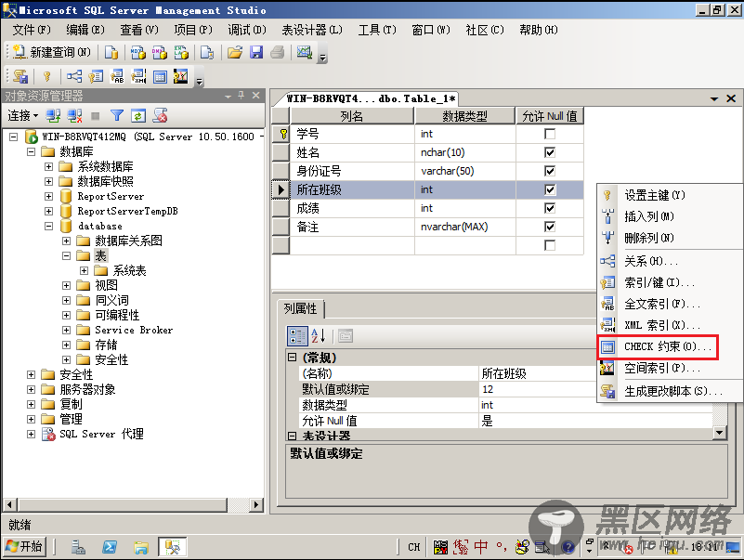The image size is (744, 560).
Task: Open the 文件(F) menu
Action: 32,30
